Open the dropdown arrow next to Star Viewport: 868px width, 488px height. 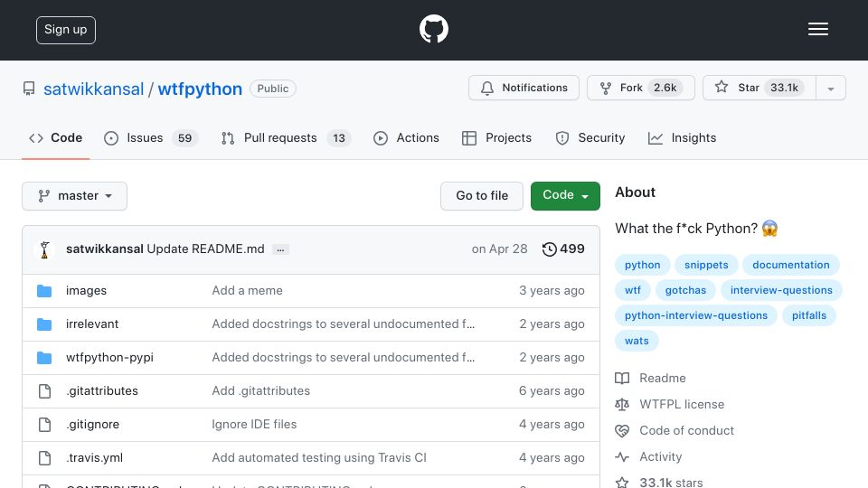[x=830, y=88]
